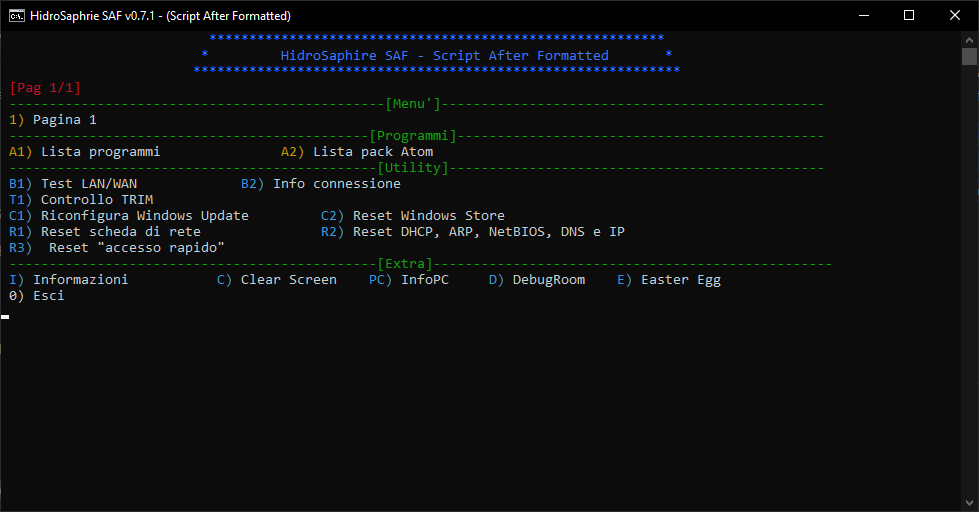Click the '[Utility]' section label

413,167
